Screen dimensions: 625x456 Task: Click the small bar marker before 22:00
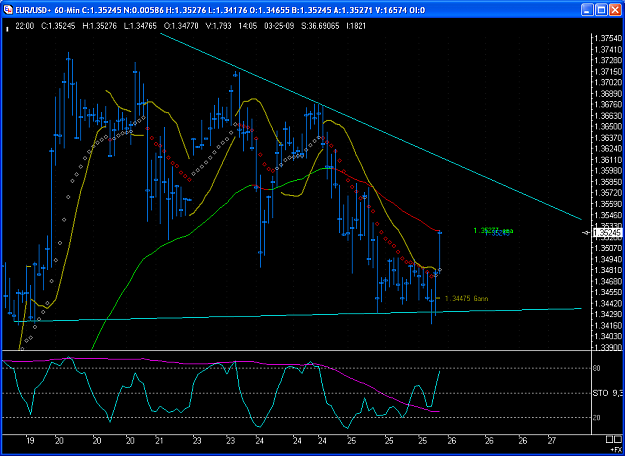[7, 28]
